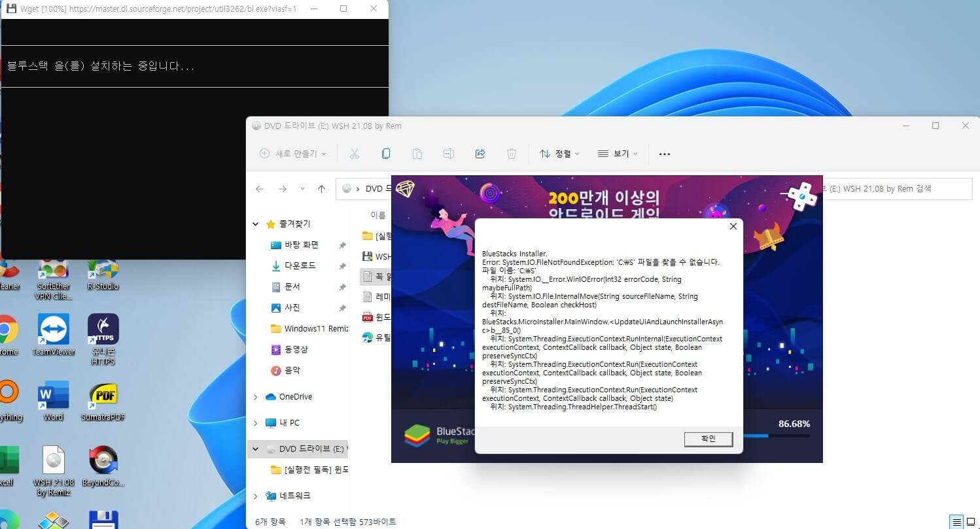Expand the 내 PC tree node

pos(255,423)
